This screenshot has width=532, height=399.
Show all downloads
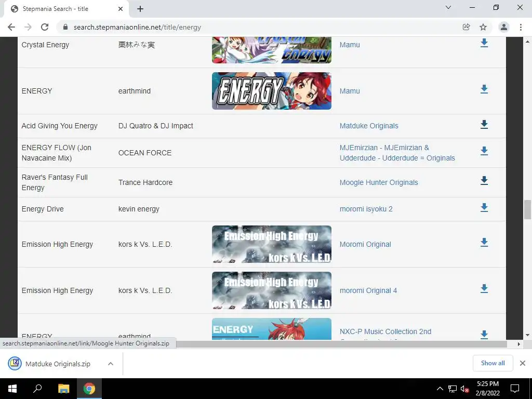(x=493, y=363)
